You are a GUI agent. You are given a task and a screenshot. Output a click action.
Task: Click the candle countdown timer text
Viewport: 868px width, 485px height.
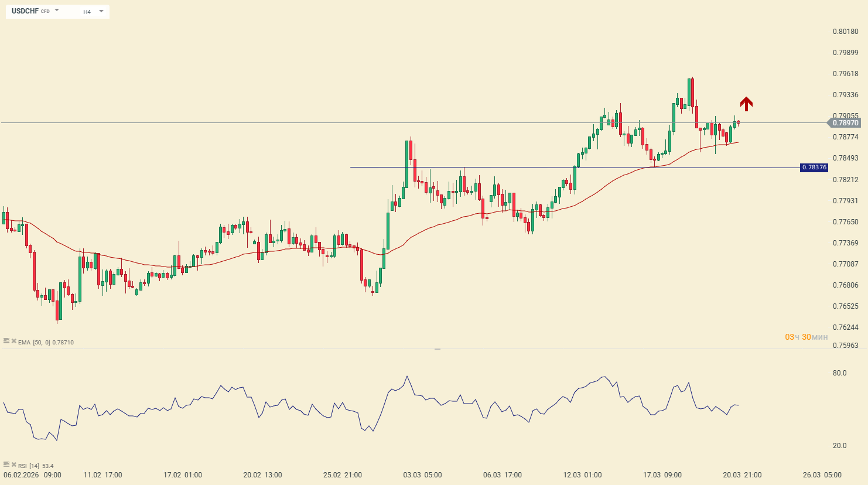[807, 337]
